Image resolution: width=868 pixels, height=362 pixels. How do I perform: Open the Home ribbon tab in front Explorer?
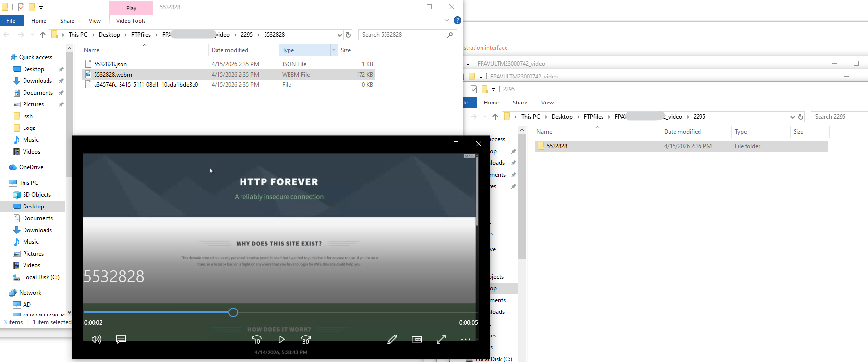click(39, 21)
